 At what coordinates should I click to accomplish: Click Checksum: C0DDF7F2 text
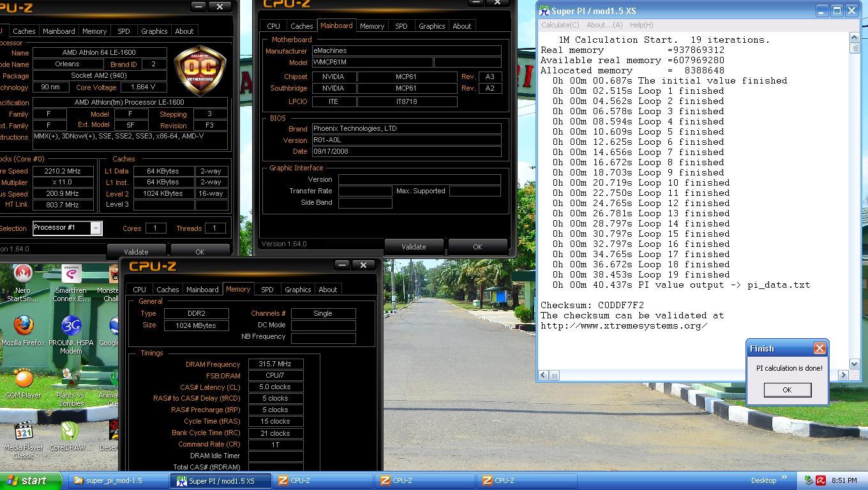pyautogui.click(x=592, y=305)
